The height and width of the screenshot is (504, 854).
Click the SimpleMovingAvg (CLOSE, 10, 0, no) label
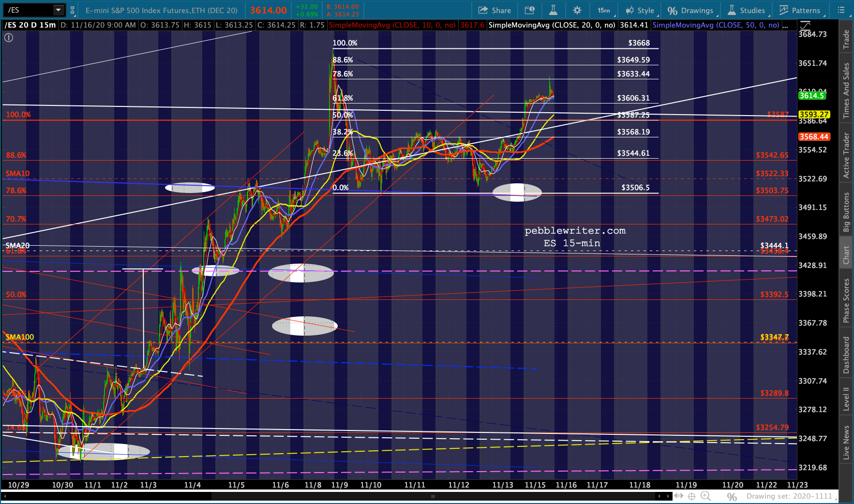(392, 25)
